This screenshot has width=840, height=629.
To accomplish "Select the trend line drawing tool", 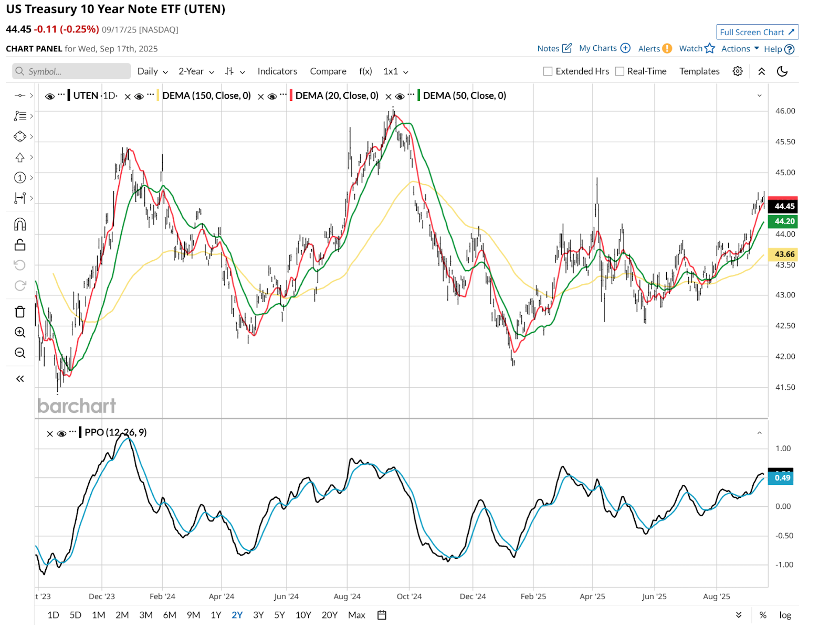I will pyautogui.click(x=20, y=95).
